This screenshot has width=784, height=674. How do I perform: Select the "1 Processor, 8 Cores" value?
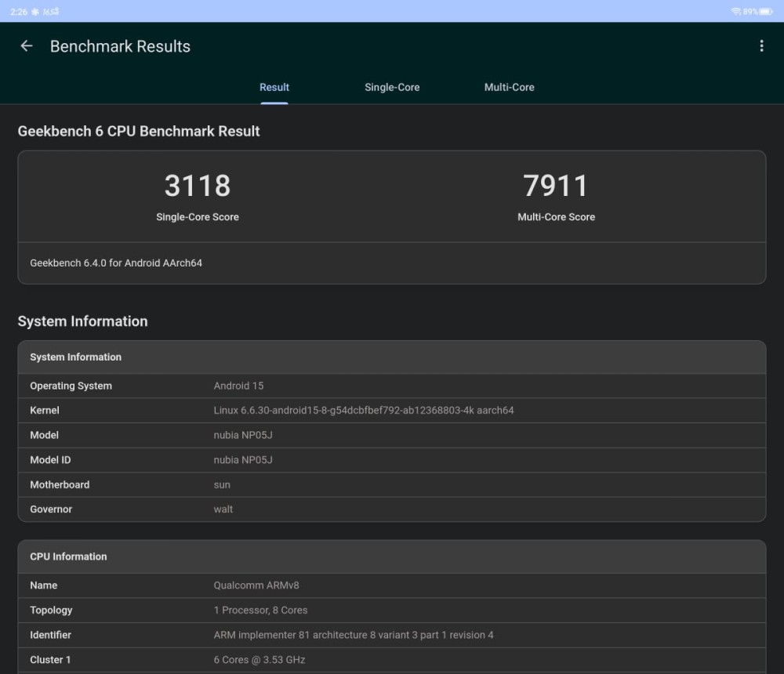260,610
